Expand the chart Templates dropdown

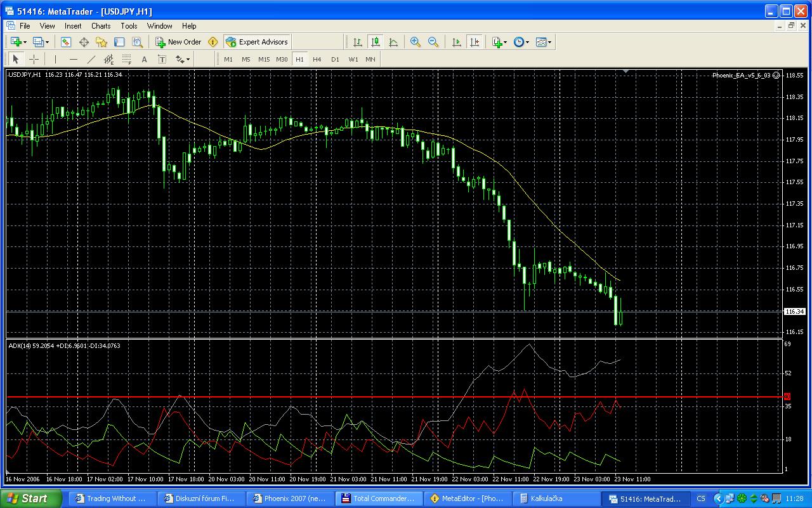tap(544, 42)
